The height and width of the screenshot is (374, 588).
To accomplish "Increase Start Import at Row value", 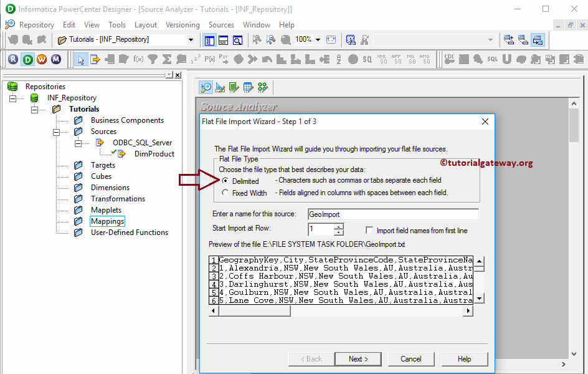I will tap(339, 226).
